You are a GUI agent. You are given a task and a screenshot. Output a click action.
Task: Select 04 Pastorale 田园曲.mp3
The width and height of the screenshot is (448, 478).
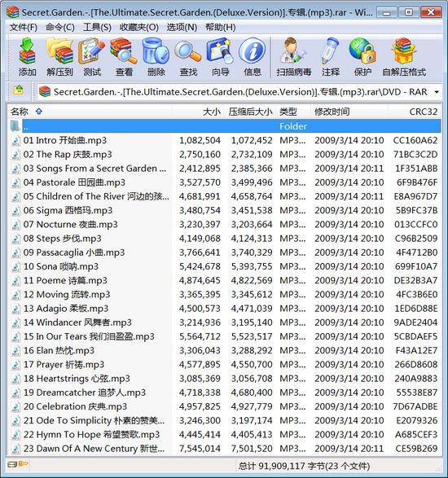point(225,182)
